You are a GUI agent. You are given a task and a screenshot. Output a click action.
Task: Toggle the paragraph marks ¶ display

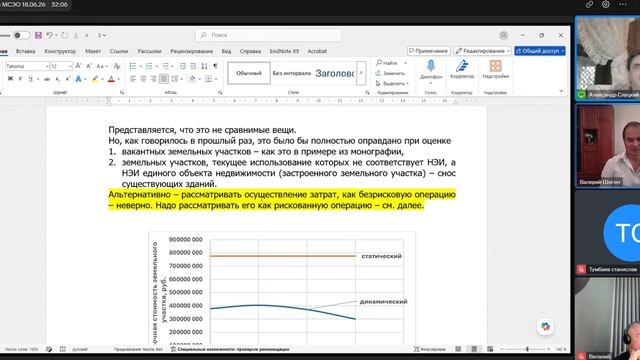pyautogui.click(x=216, y=66)
